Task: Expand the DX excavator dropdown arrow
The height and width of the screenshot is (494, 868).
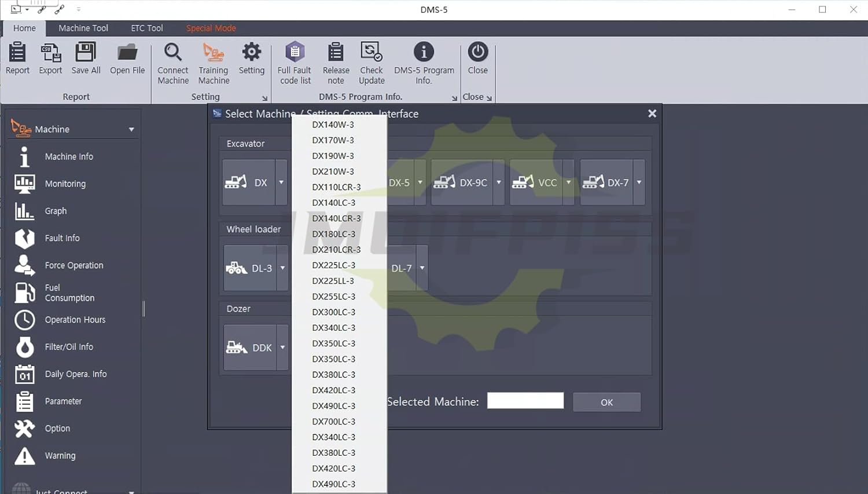Action: coord(281,182)
